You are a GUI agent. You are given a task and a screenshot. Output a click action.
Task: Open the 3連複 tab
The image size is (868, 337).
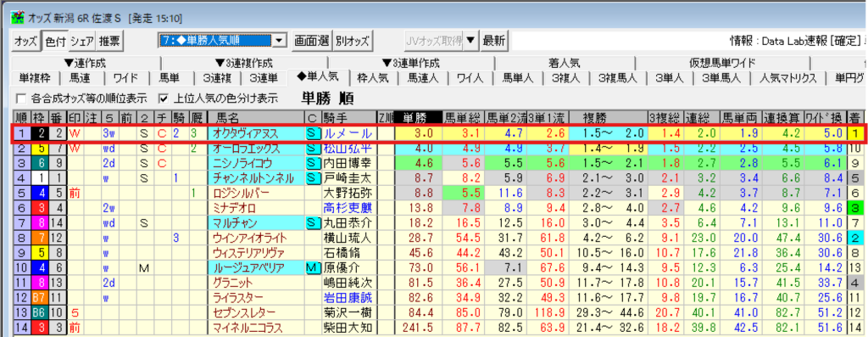coord(218,77)
